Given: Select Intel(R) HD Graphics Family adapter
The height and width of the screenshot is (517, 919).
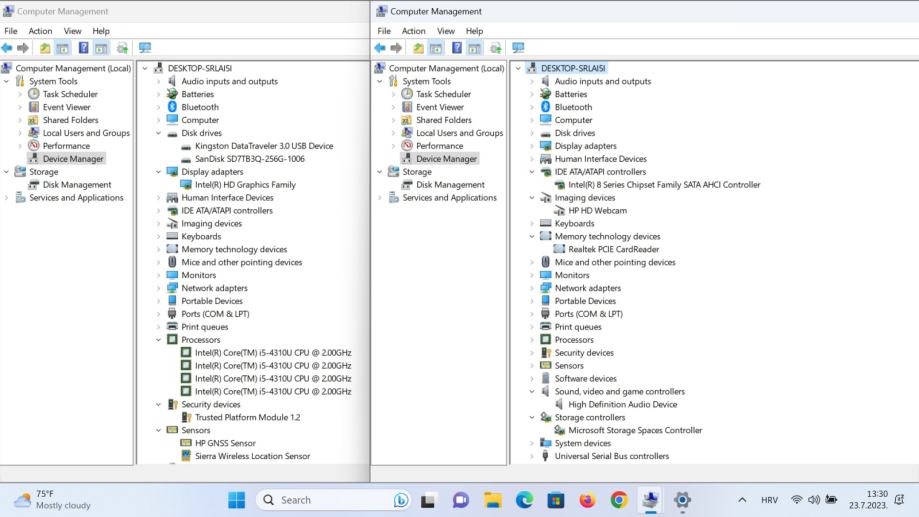Looking at the screenshot, I should [245, 185].
